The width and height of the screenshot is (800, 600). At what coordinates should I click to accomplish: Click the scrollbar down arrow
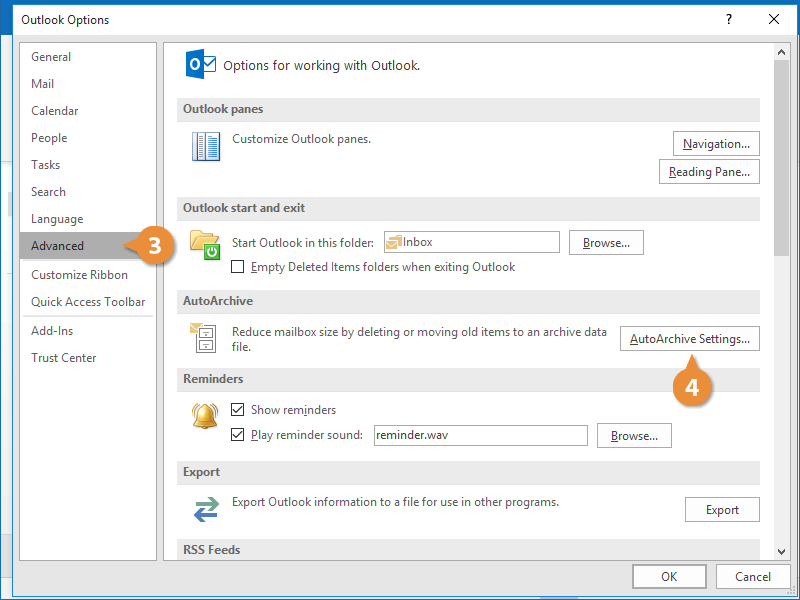tap(781, 551)
